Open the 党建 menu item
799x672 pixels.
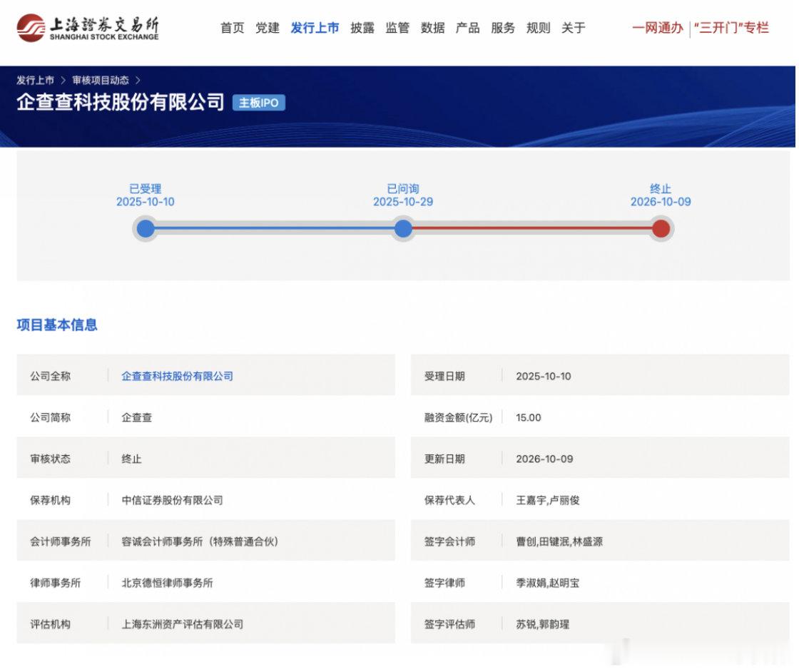[x=268, y=28]
